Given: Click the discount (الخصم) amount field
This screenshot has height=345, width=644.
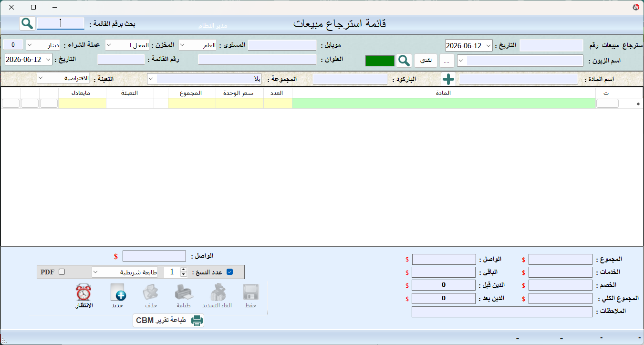Looking at the screenshot, I should coord(560,285).
